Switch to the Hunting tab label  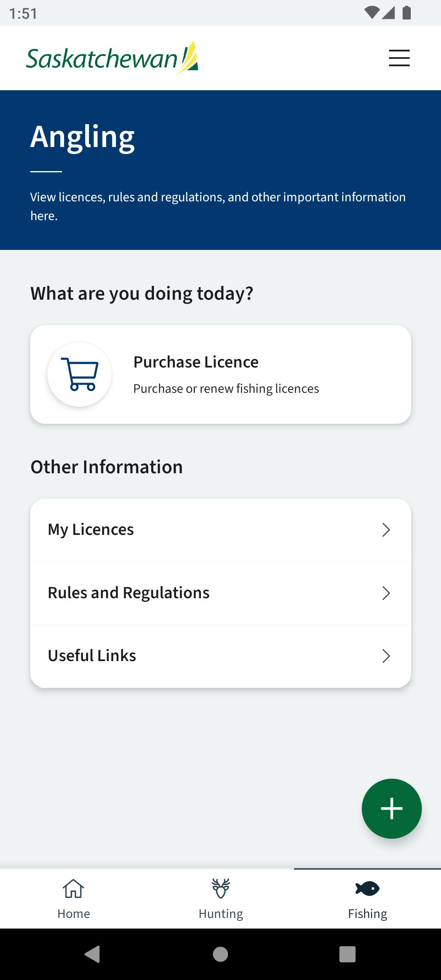click(221, 913)
